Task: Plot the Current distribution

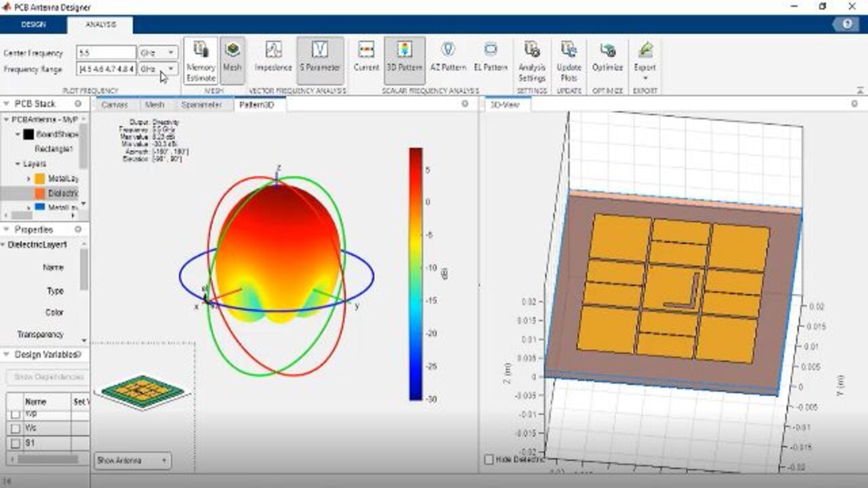Action: pyautogui.click(x=366, y=60)
